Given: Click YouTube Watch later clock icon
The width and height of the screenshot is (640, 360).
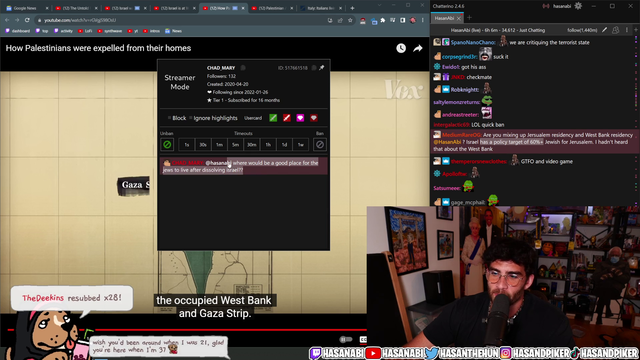Looking at the screenshot, I should [401, 48].
